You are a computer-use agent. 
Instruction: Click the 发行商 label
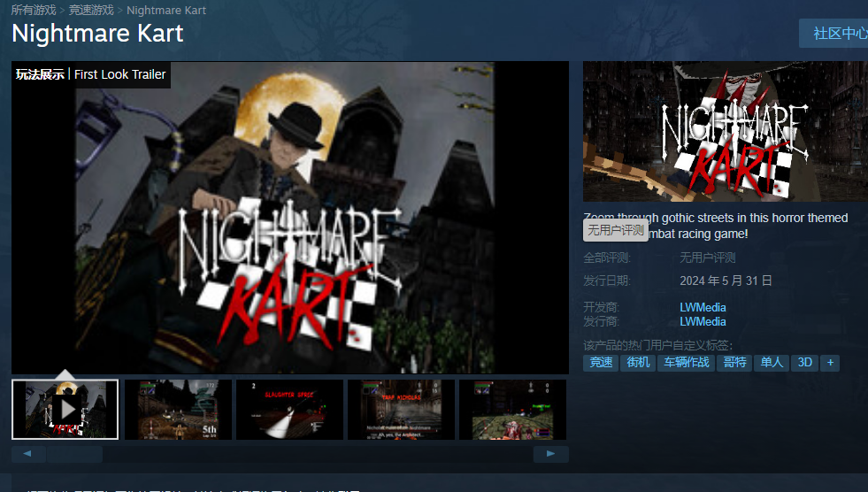(x=601, y=321)
